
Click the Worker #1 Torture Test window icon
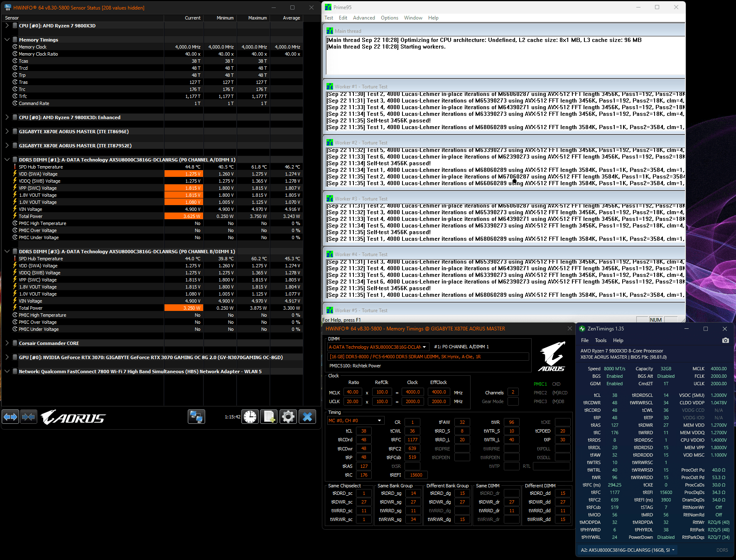tap(329, 87)
